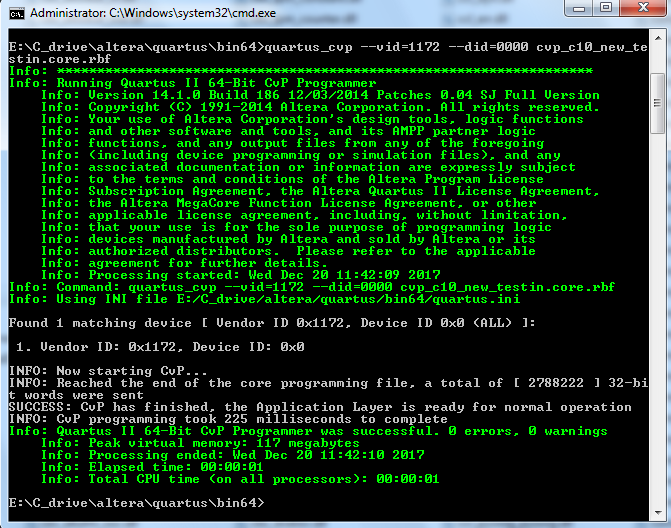Click the 'Found 1 matching device' line

point(272,323)
